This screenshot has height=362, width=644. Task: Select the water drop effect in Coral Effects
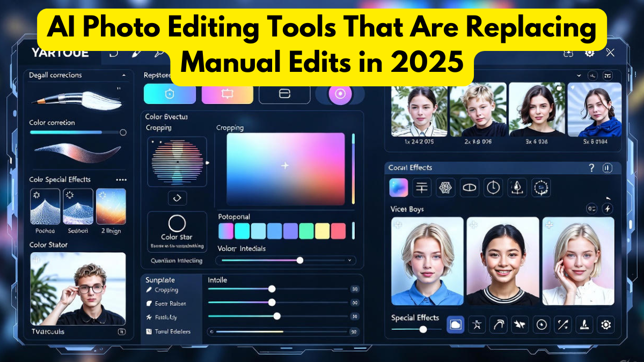pos(517,188)
